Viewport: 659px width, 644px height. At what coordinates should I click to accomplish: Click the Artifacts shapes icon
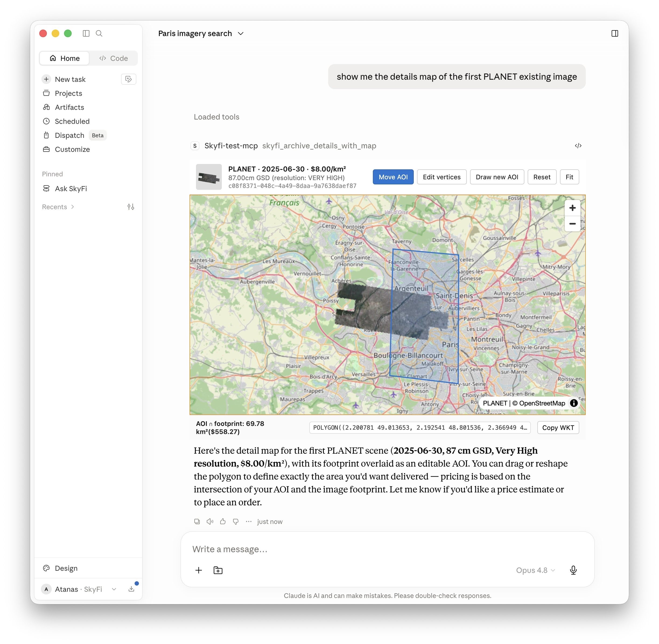(46, 107)
